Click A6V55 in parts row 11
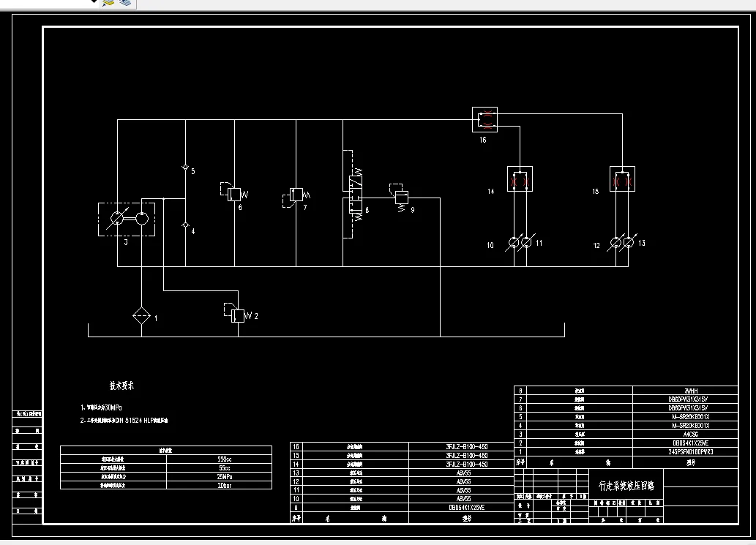The image size is (756, 545). click(463, 490)
